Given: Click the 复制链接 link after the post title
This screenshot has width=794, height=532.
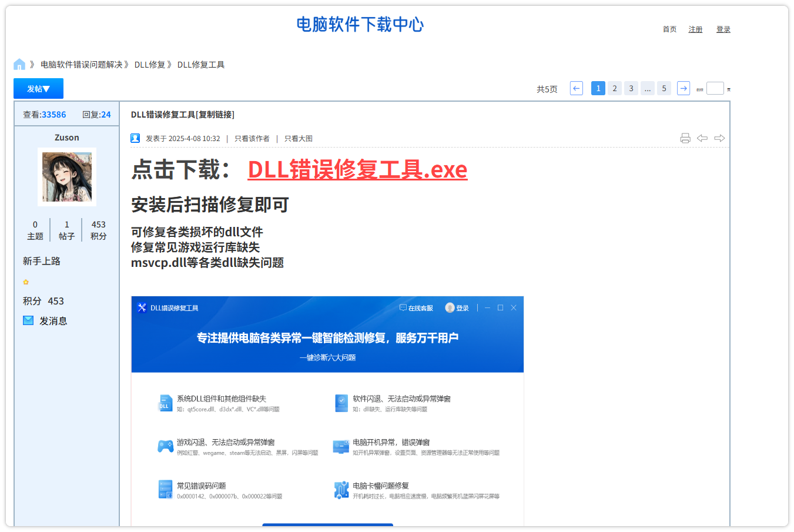Looking at the screenshot, I should pyautogui.click(x=216, y=115).
